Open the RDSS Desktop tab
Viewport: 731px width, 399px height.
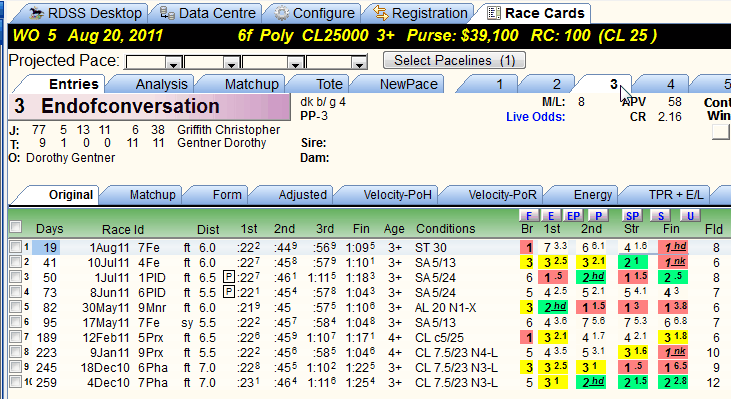(x=79, y=13)
